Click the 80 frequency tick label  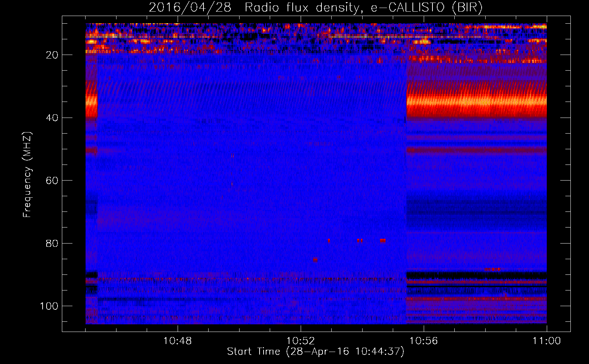click(52, 243)
